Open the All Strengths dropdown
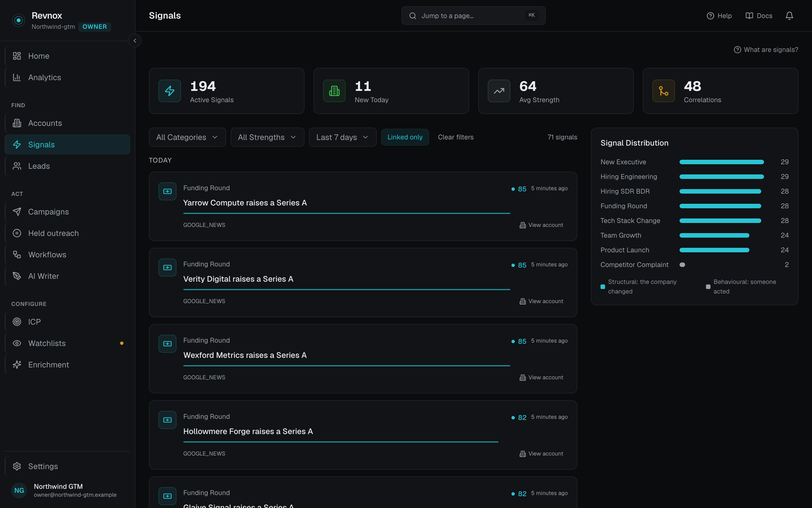 (267, 137)
